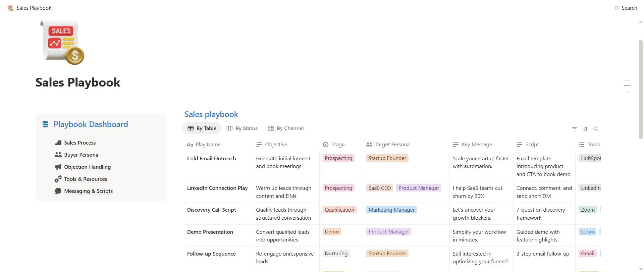The width and height of the screenshot is (644, 272).
Task: Switch to the By Channel view tab
Action: (x=286, y=128)
